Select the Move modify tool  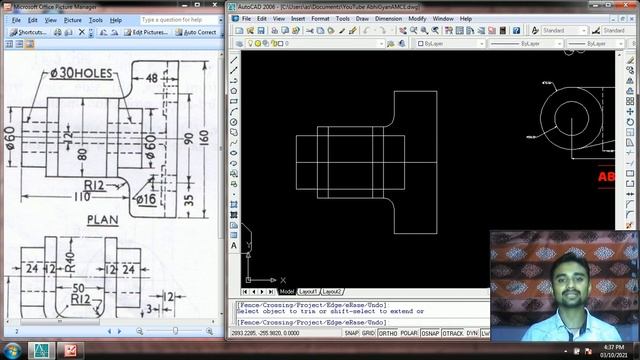click(x=630, y=111)
